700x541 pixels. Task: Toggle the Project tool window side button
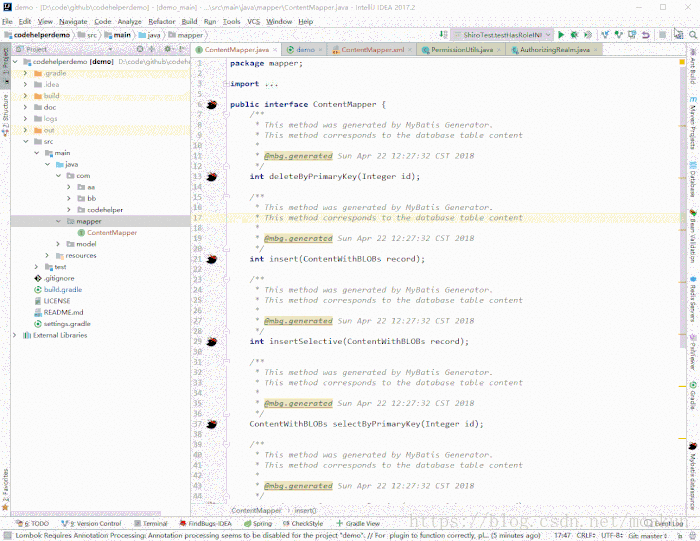click(x=5, y=65)
